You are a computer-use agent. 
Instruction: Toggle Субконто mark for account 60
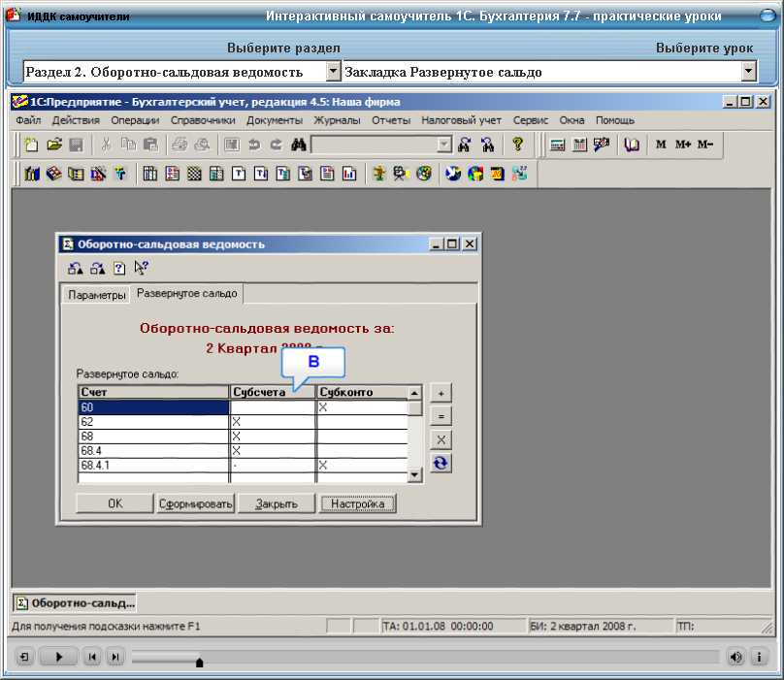[x=363, y=407]
